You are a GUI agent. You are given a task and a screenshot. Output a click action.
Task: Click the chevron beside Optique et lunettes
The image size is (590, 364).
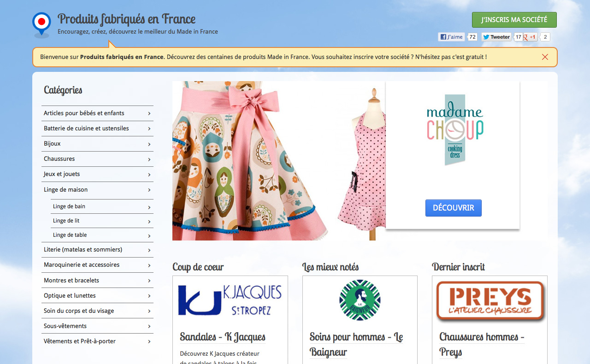(x=149, y=296)
